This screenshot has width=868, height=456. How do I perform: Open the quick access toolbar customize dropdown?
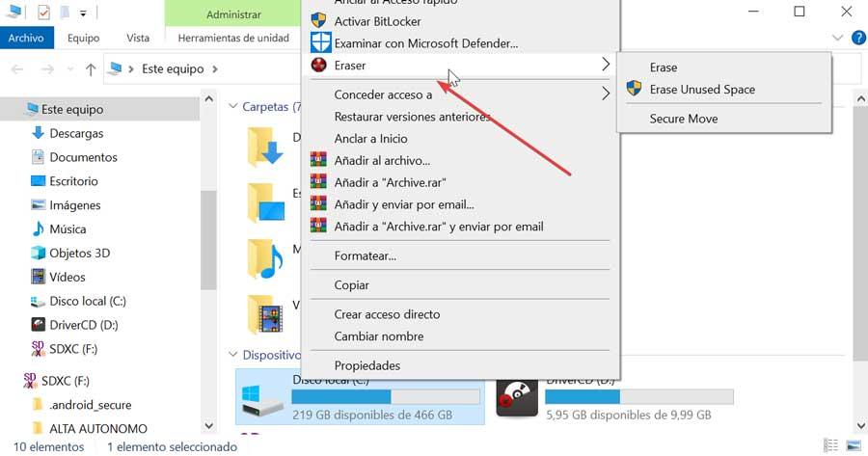(x=83, y=13)
